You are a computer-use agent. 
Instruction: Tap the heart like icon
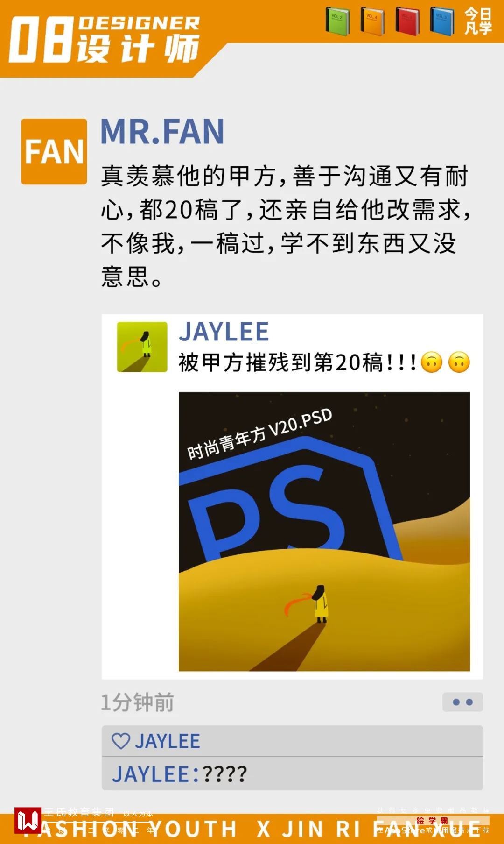121,741
